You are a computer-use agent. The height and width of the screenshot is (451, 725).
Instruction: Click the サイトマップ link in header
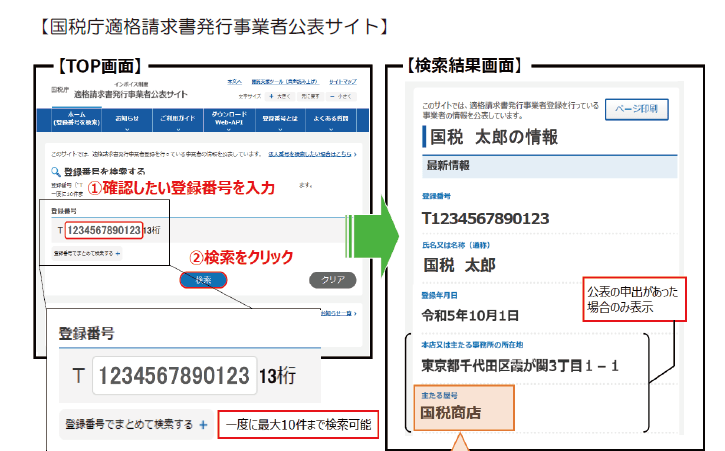point(341,81)
